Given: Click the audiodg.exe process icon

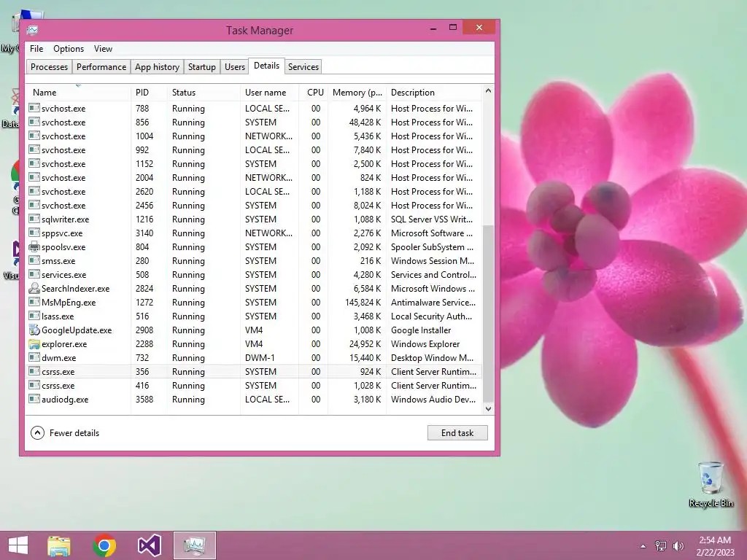Looking at the screenshot, I should (x=34, y=399).
